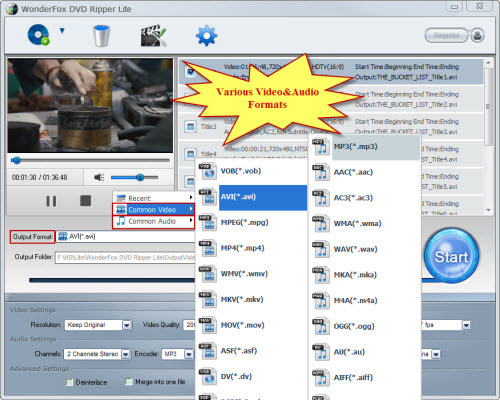Choose AC3(*.ac3) audio format
This screenshot has width=500, height=400.
tap(365, 198)
